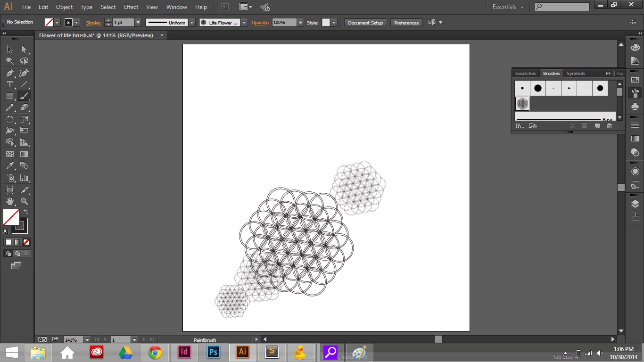
Task: Select the Flower of Life brush thumbnail
Action: pyautogui.click(x=522, y=103)
